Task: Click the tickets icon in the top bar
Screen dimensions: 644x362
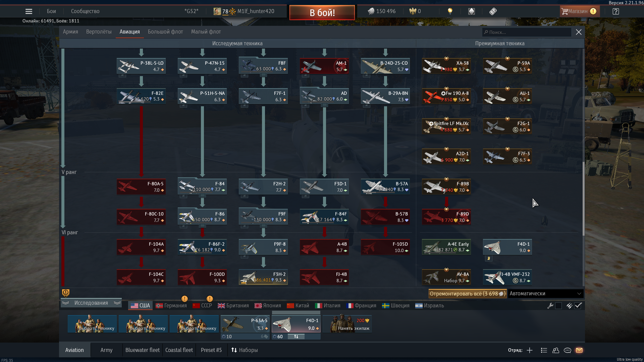Action: click(x=493, y=11)
